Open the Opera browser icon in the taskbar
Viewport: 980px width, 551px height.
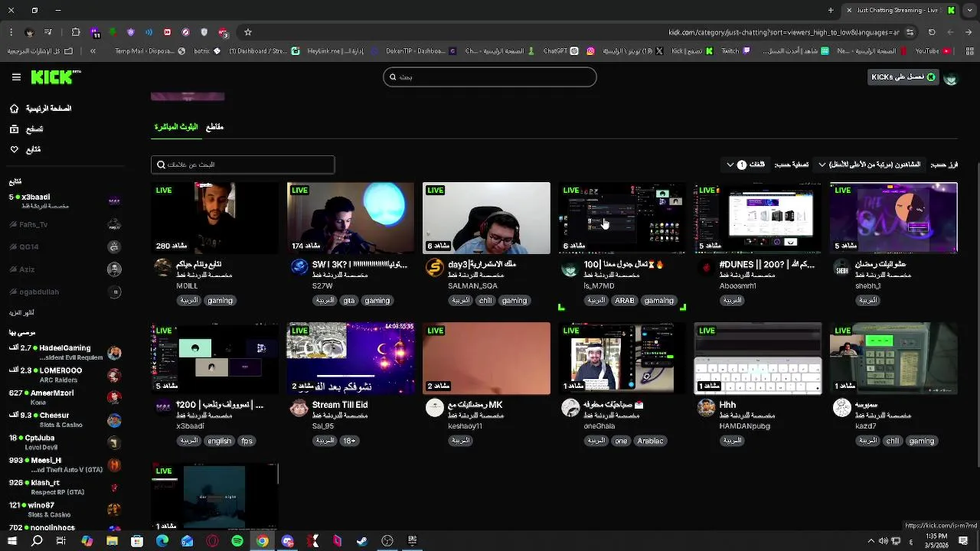(x=212, y=541)
